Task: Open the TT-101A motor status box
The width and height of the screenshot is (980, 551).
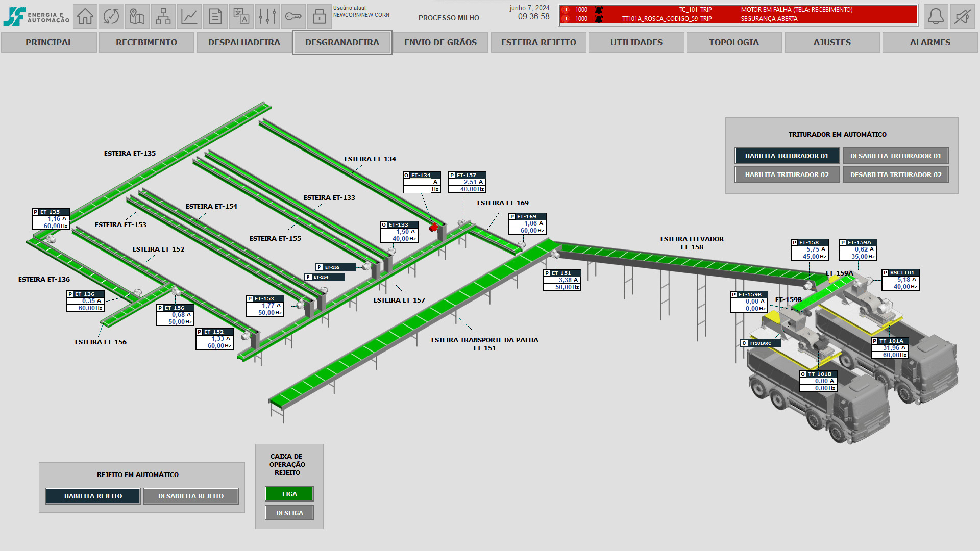Action: tap(890, 348)
